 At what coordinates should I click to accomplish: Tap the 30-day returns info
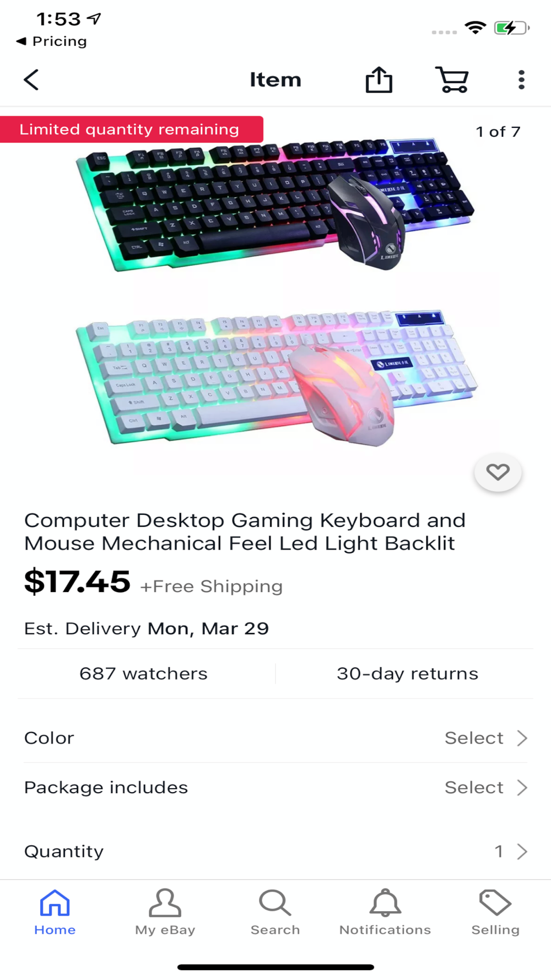(x=407, y=674)
